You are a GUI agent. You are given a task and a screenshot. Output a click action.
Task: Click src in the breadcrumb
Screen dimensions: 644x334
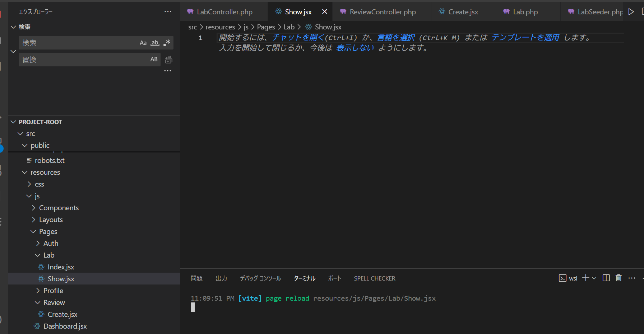tap(193, 27)
